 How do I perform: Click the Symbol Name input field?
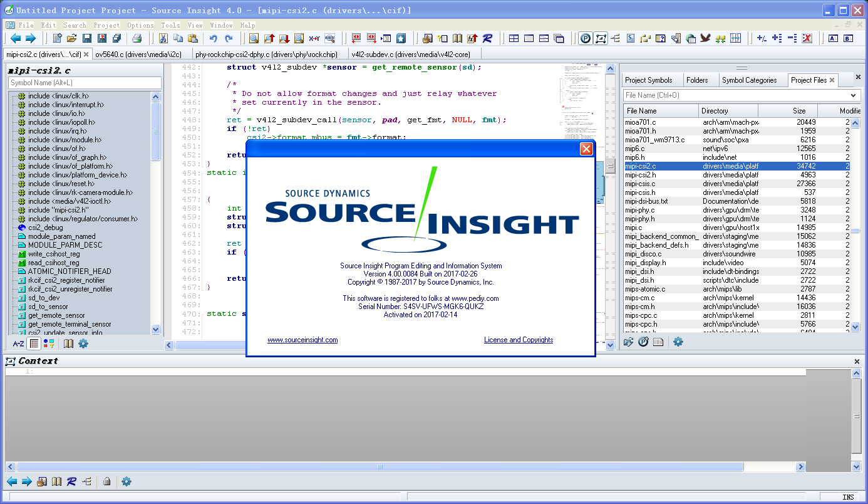[x=85, y=83]
